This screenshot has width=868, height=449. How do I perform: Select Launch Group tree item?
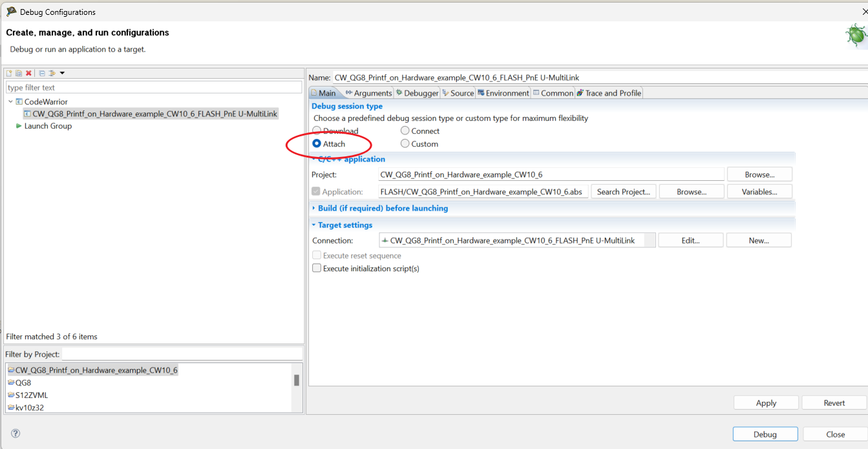48,126
